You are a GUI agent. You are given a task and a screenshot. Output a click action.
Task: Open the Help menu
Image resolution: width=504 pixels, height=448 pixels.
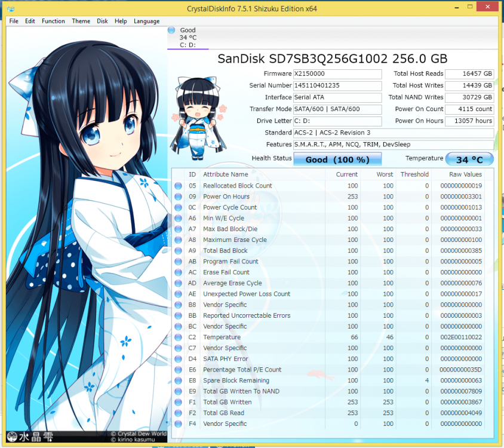click(x=121, y=22)
